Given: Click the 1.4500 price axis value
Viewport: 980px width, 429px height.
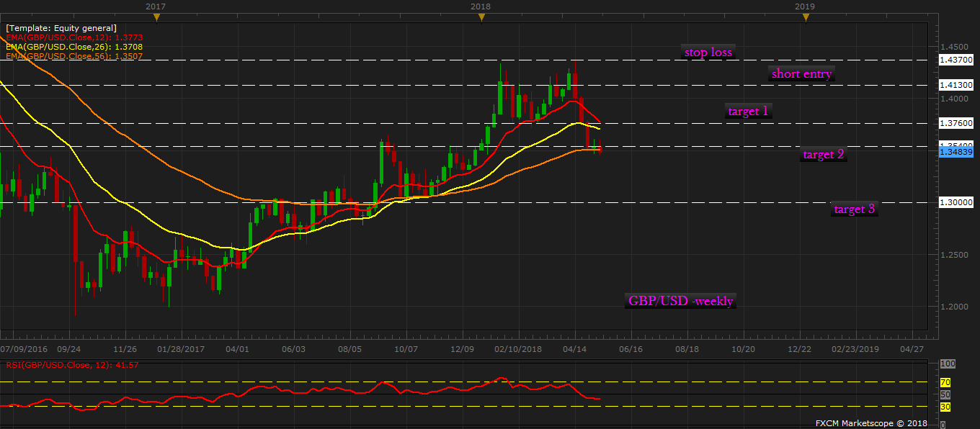Looking at the screenshot, I should [954, 48].
